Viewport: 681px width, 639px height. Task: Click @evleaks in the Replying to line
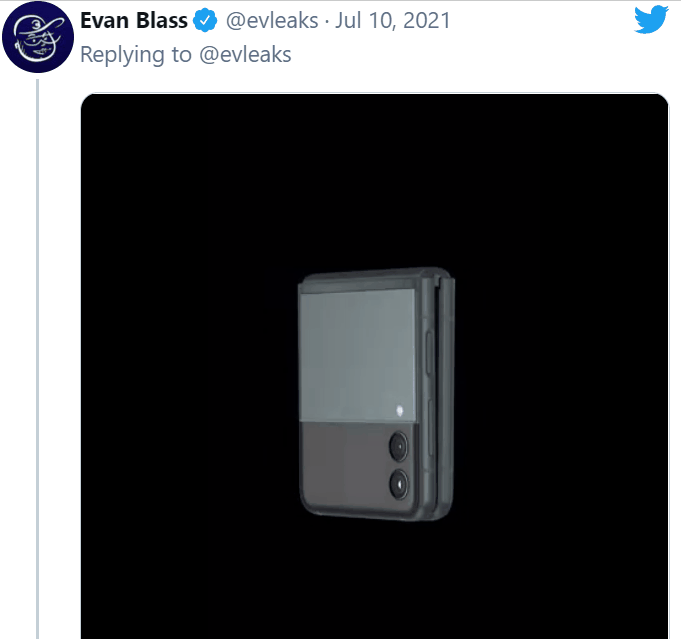click(245, 55)
